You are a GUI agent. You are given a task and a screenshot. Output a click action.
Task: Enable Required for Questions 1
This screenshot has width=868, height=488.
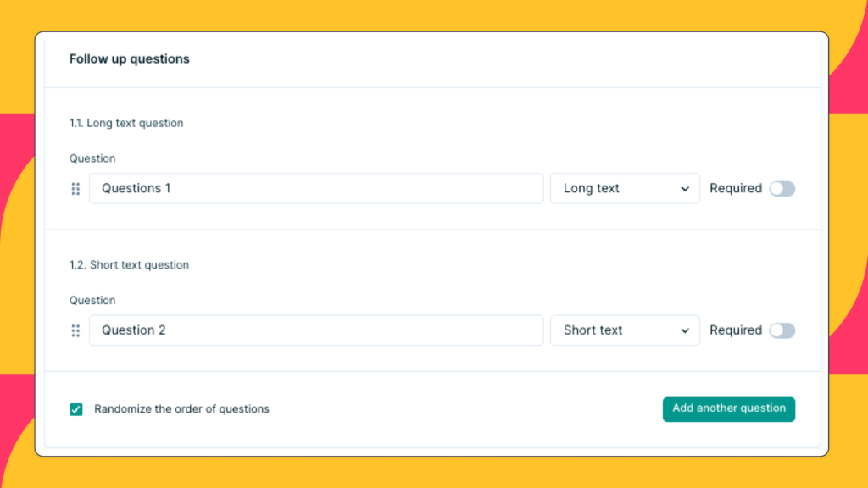pyautogui.click(x=782, y=188)
